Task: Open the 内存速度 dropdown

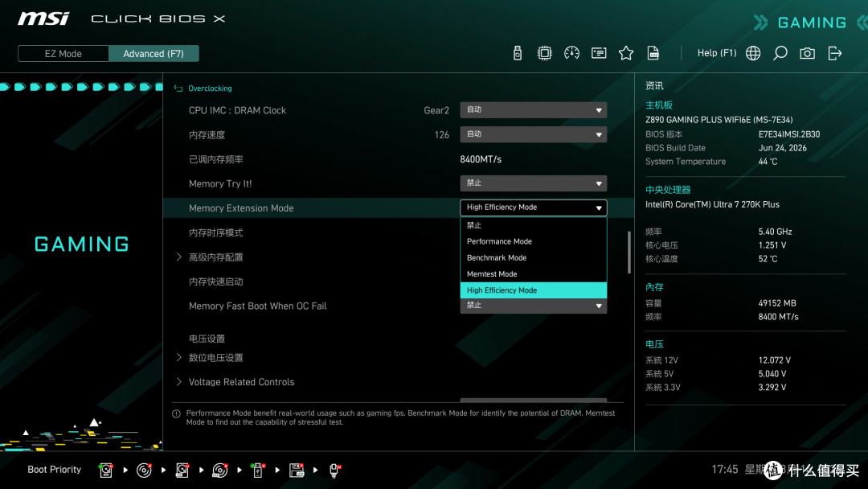Action: point(533,134)
